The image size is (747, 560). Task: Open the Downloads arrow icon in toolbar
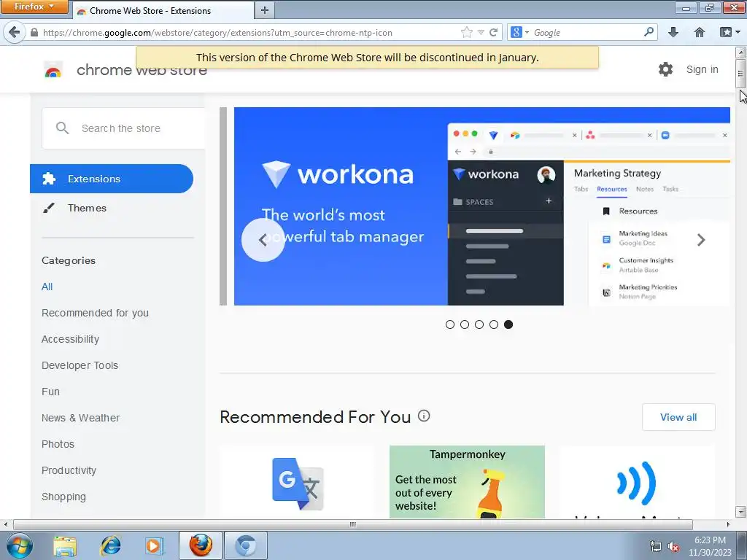coord(673,32)
